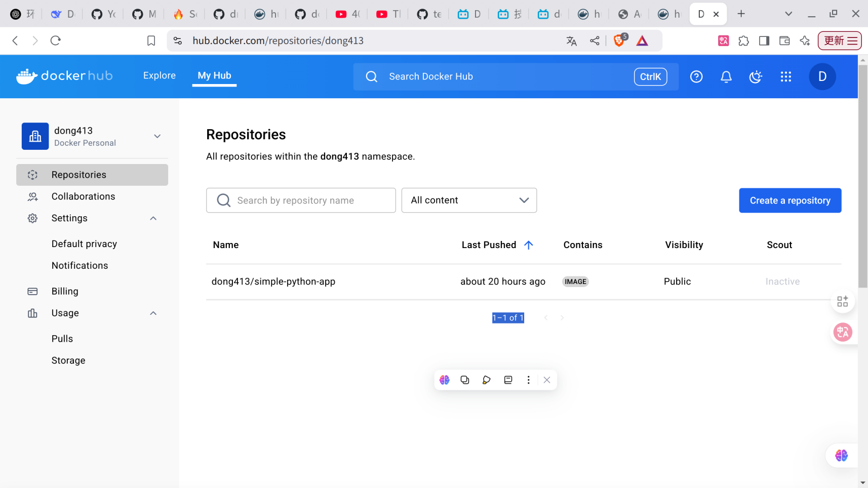Close the floating selection toolbar
This screenshot has height=488, width=868.
[547, 380]
